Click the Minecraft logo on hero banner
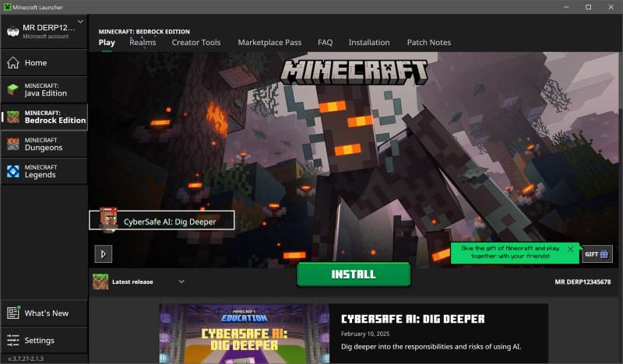 click(354, 72)
